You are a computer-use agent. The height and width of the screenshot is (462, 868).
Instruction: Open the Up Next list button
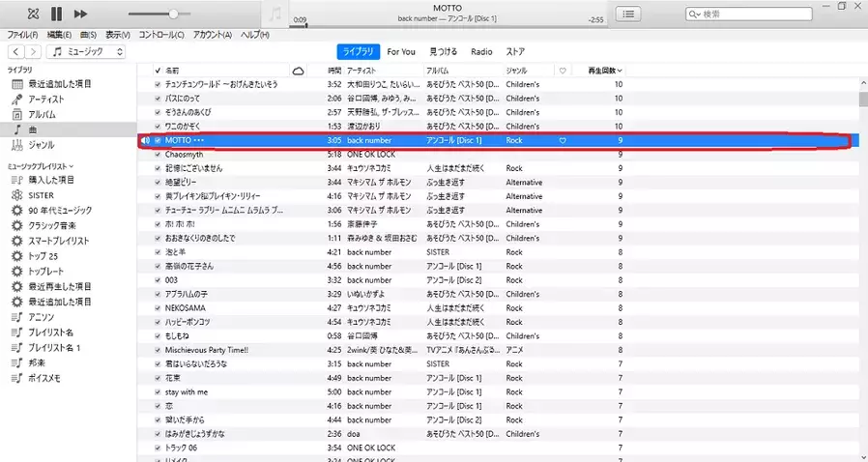[628, 14]
